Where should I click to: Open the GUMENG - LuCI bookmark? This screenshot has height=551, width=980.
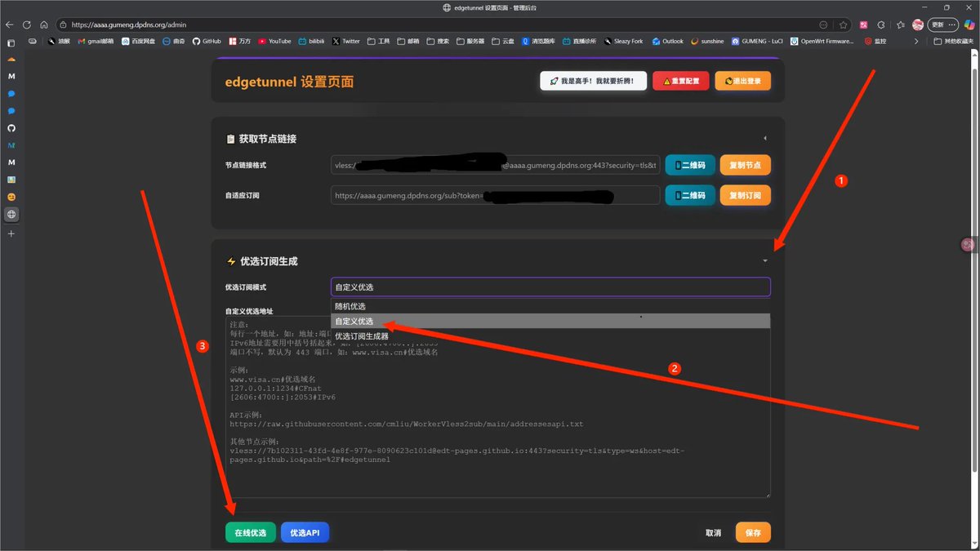pos(757,41)
